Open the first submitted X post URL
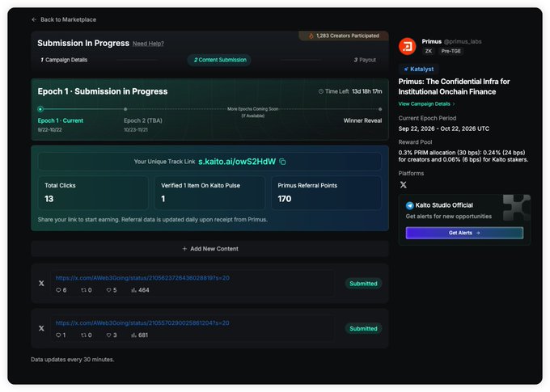The image size is (550, 392). (x=142, y=278)
